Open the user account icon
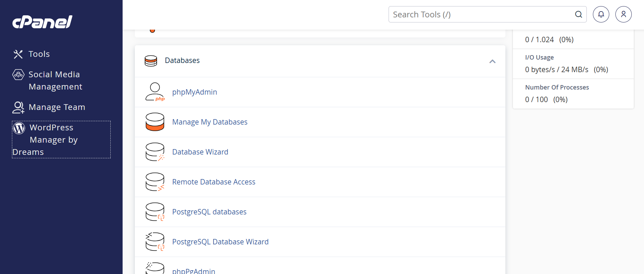Viewport: 644px width, 274px height. 623,14
